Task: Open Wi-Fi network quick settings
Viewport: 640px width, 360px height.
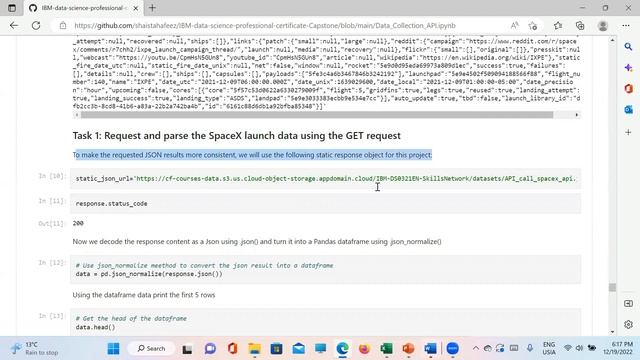Action: point(568,348)
